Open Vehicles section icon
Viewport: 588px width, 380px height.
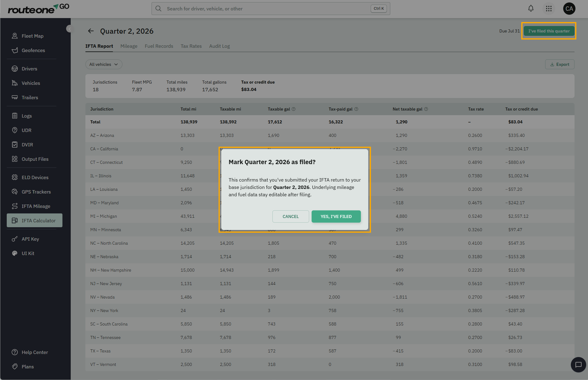point(15,83)
